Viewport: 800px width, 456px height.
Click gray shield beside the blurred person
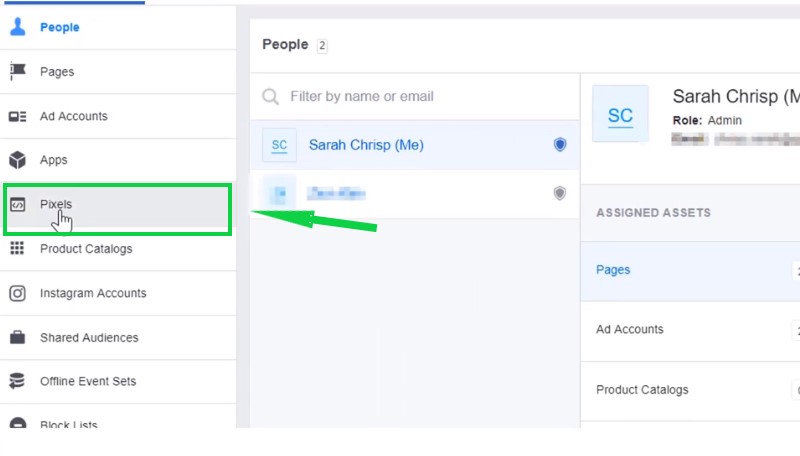560,193
